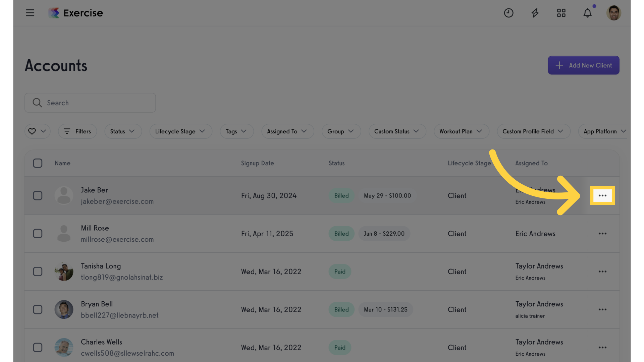Open the favorites heart dropdown
Image resolution: width=644 pixels, height=362 pixels.
(37, 131)
